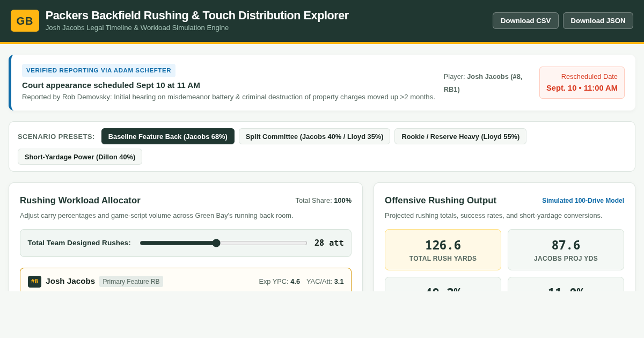The width and height of the screenshot is (644, 338).
Task: Adjust the Total Team Designed Rushes slider
Action: click(223, 243)
